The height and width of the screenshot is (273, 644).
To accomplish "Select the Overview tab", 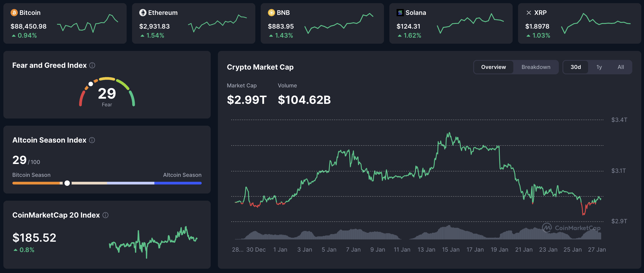I will 493,67.
